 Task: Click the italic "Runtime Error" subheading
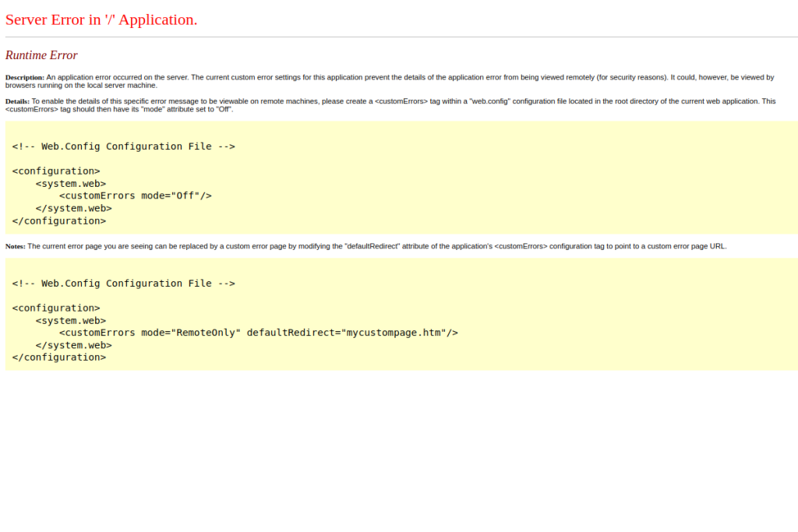pyautogui.click(x=41, y=55)
